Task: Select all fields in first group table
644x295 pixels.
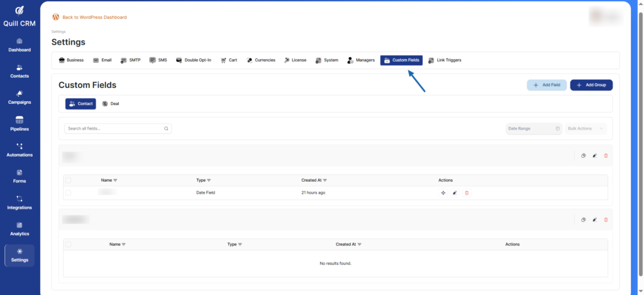Action: [x=69, y=180]
